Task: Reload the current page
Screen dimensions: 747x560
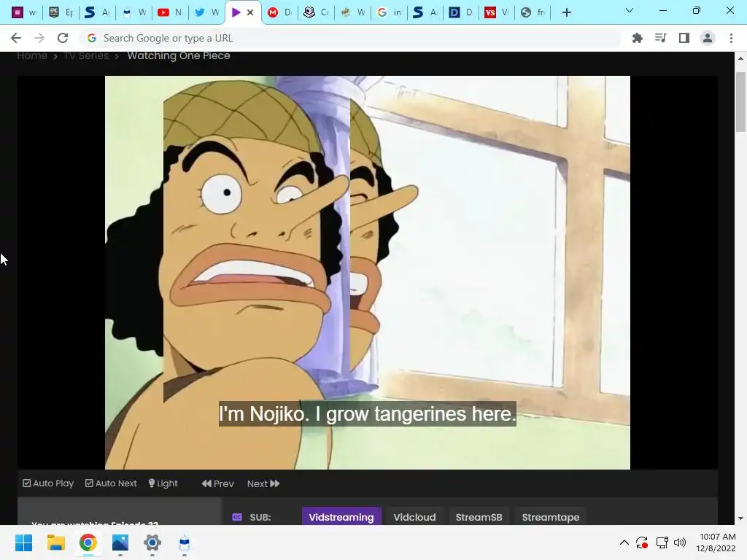Action: (x=63, y=38)
